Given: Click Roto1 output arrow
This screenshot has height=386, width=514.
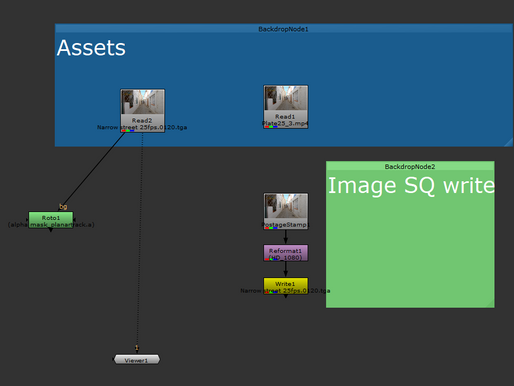Looking at the screenshot, I should tap(51, 230).
